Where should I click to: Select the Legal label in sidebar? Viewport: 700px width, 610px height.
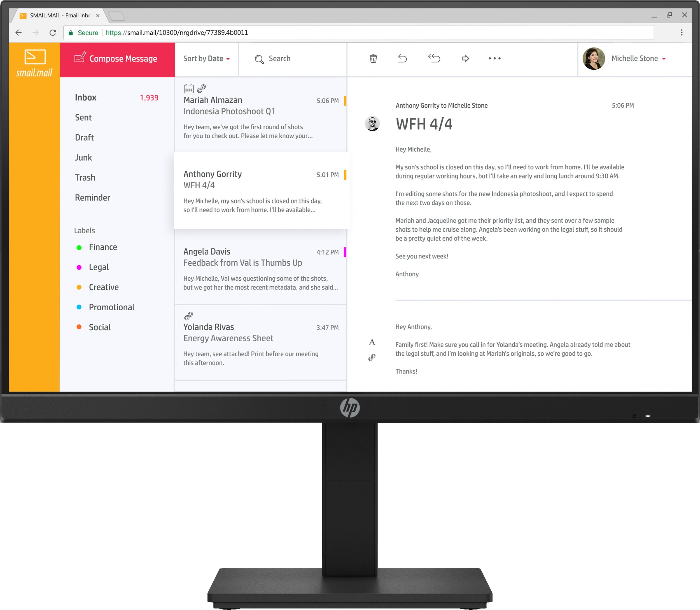[99, 267]
